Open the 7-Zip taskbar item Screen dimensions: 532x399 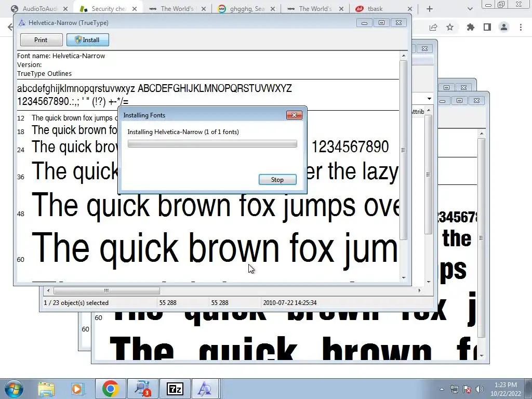(175, 389)
